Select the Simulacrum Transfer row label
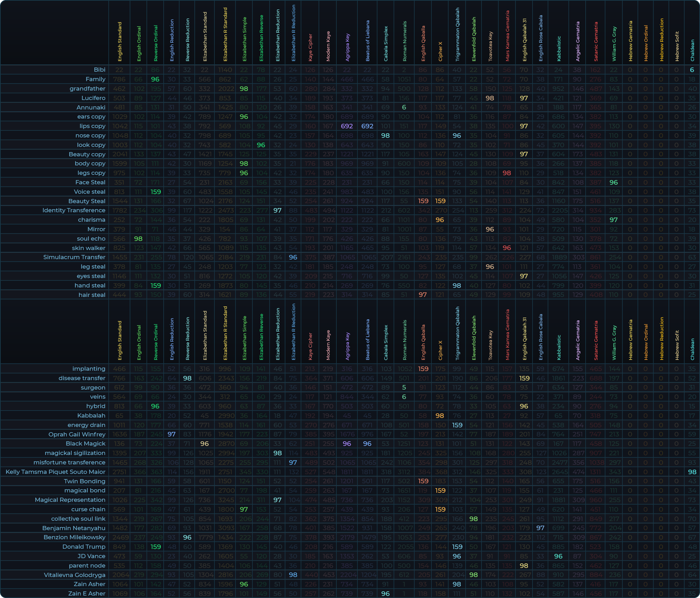The width and height of the screenshot is (700, 598). point(74,257)
